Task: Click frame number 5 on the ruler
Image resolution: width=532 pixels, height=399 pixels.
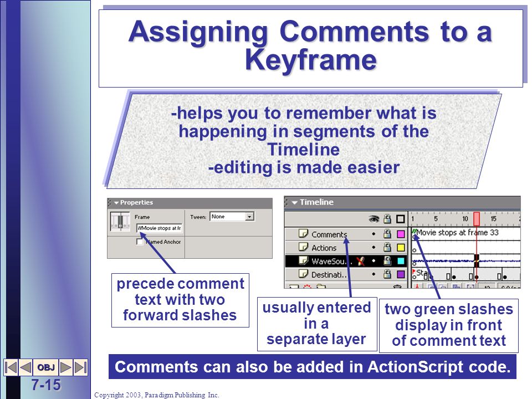Action: click(436, 219)
